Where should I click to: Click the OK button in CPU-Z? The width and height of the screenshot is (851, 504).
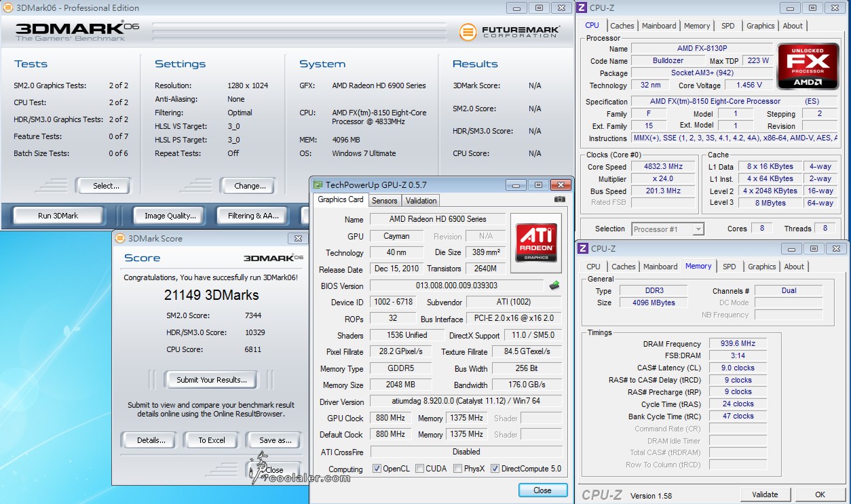tap(820, 495)
